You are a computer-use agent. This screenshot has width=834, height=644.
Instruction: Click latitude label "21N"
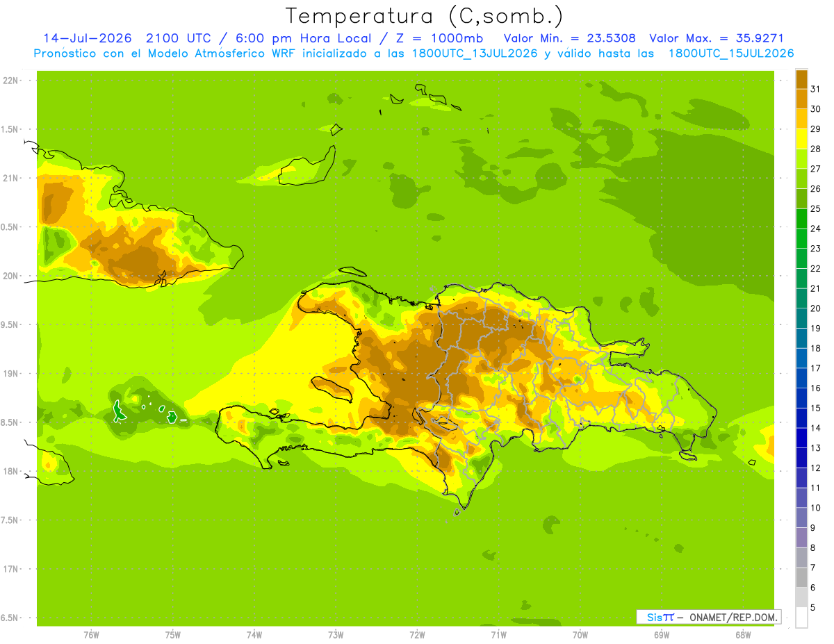point(11,178)
